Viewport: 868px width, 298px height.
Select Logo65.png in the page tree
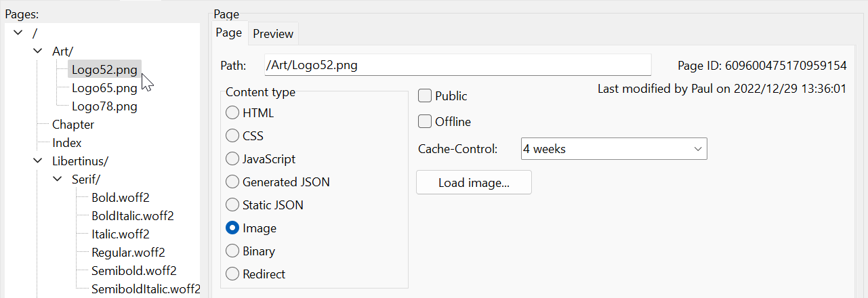coord(104,88)
